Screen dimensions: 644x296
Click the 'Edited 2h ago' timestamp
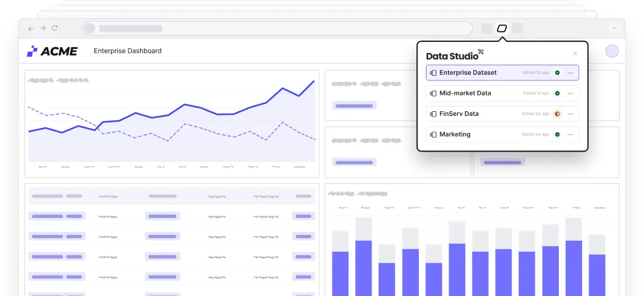pyautogui.click(x=535, y=73)
